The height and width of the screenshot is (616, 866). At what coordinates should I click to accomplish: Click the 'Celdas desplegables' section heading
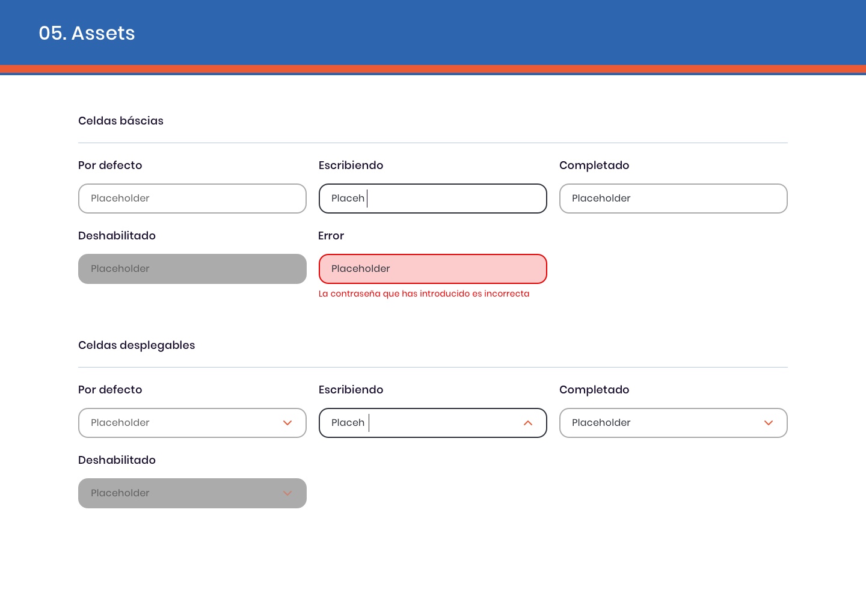point(137,345)
